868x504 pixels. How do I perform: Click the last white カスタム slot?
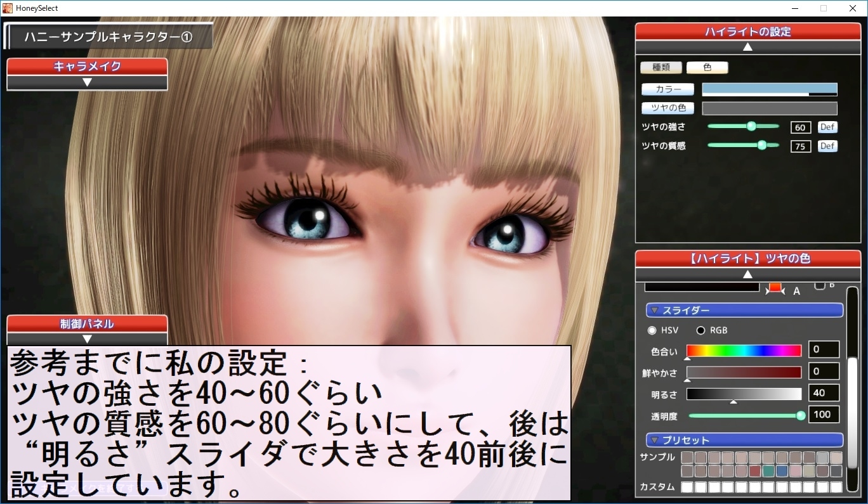tap(836, 488)
